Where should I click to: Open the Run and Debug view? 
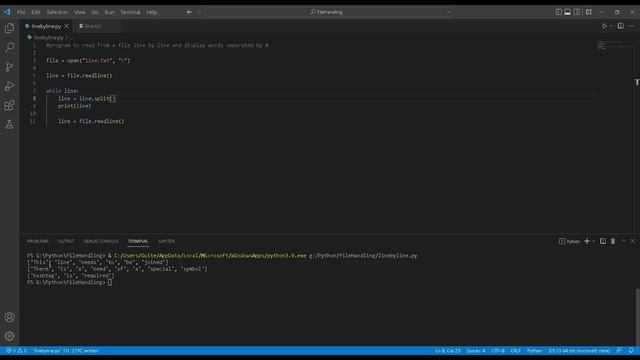9,86
